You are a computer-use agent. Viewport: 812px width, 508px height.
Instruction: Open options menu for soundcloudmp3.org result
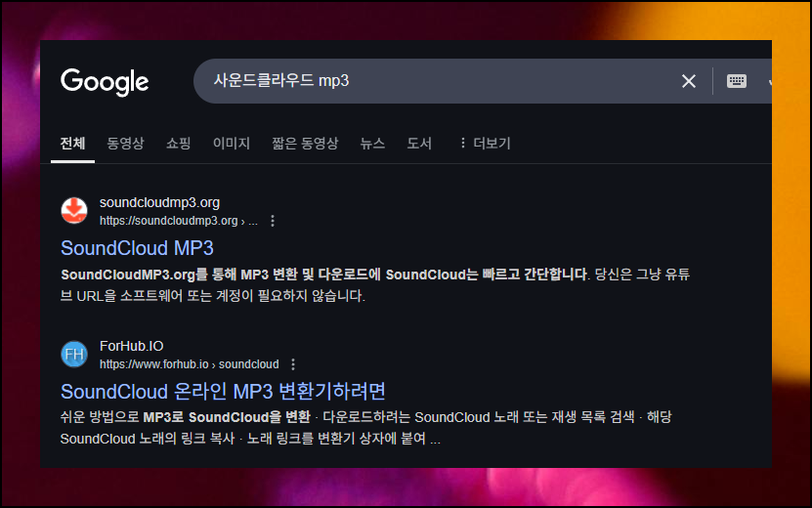(x=273, y=221)
